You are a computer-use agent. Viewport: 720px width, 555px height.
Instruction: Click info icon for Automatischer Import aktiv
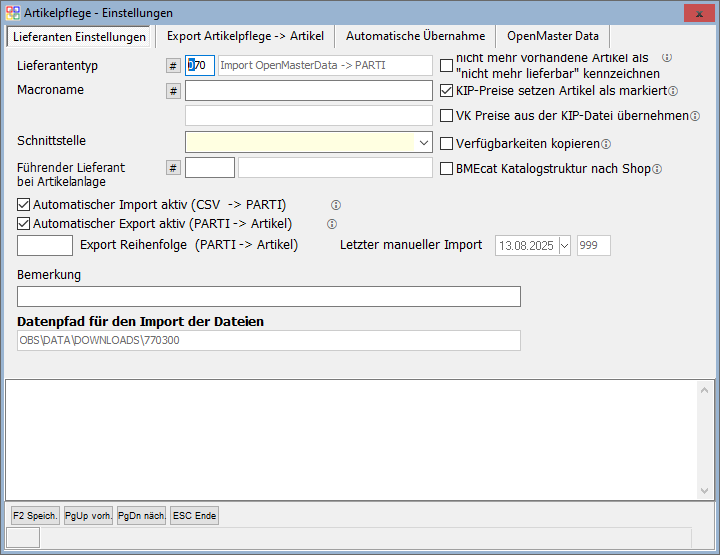(336, 205)
